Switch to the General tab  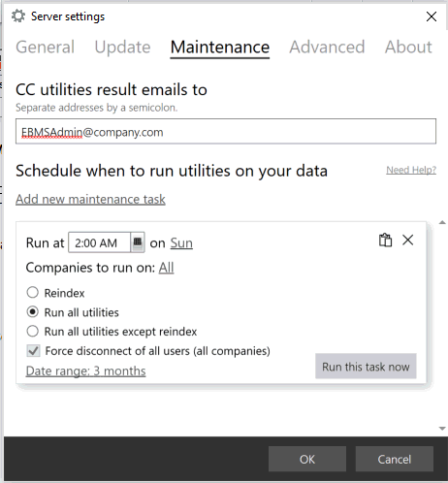click(46, 48)
